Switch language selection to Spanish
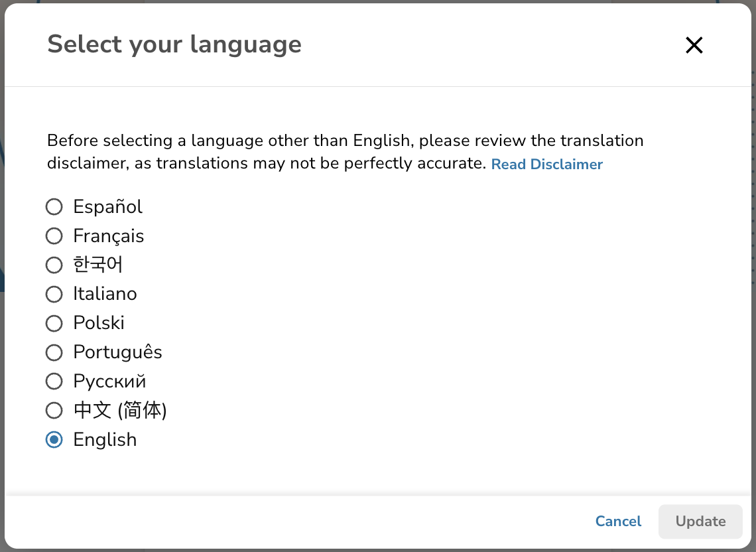Screen dimensions: 756x552 (x=54, y=206)
